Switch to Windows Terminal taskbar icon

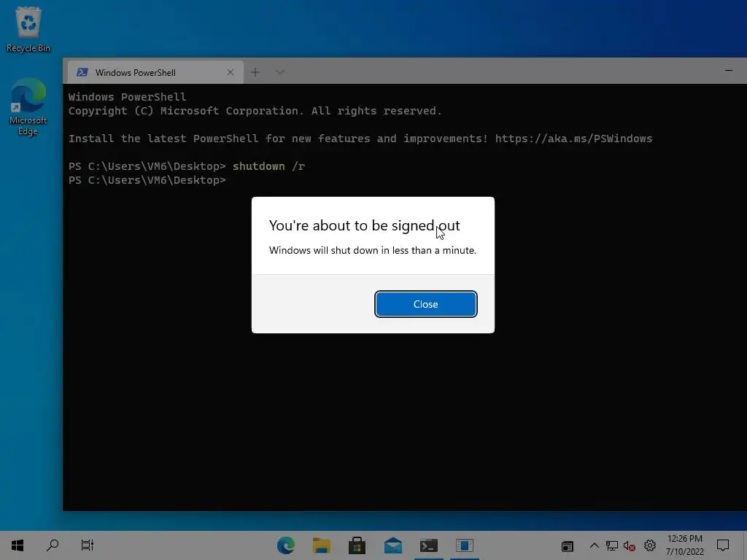429,545
